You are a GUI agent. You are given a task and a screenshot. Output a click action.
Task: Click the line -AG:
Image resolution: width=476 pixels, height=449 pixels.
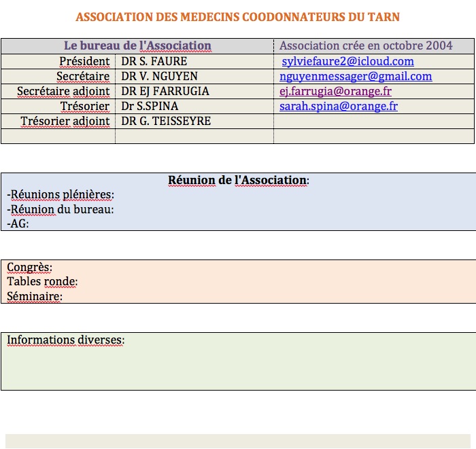point(18,223)
